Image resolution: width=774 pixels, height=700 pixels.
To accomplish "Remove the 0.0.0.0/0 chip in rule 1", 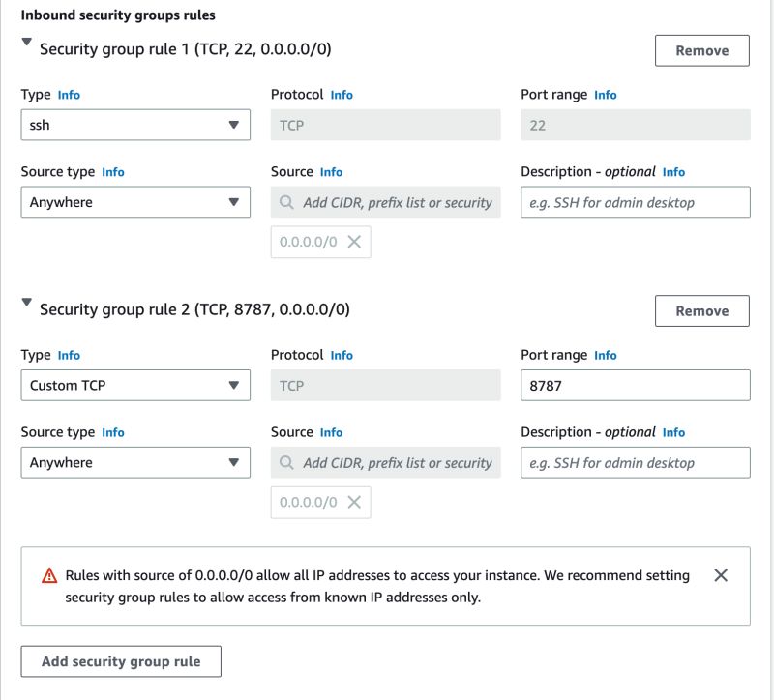I will coord(354,242).
